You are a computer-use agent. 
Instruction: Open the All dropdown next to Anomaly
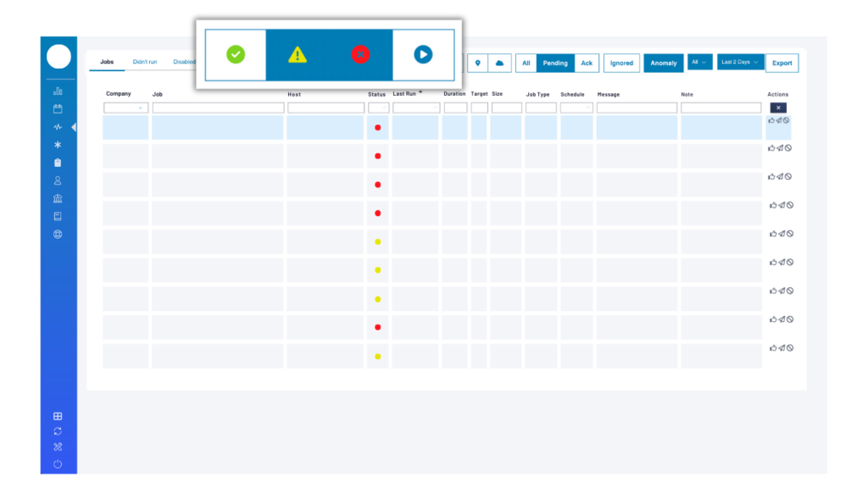(x=699, y=62)
